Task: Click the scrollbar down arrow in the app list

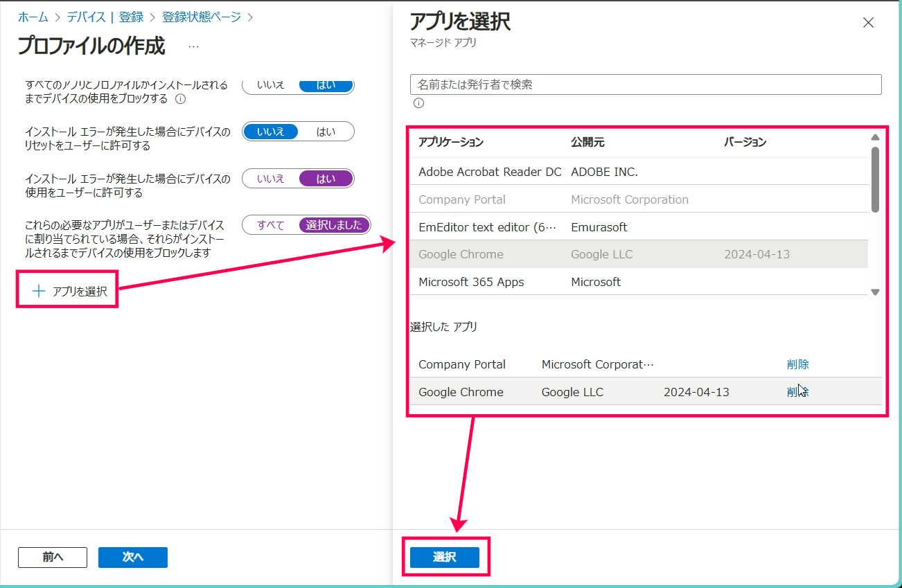Action: [x=875, y=292]
